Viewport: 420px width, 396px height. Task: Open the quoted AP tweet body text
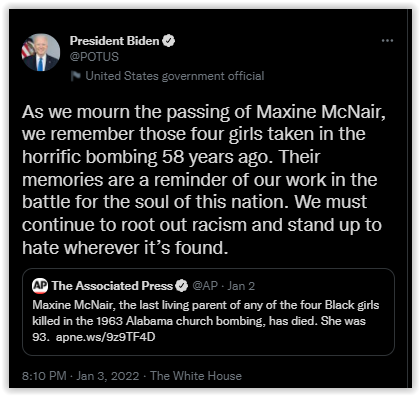(x=206, y=321)
